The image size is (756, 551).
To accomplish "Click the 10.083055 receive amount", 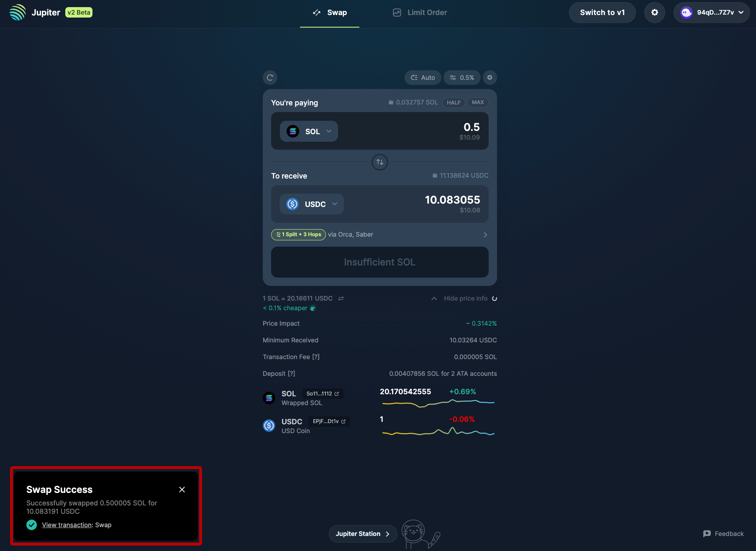I will (x=452, y=200).
